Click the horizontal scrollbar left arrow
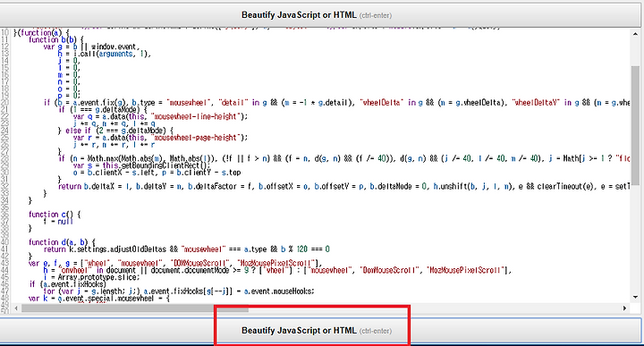644x346 pixels. [16, 308]
